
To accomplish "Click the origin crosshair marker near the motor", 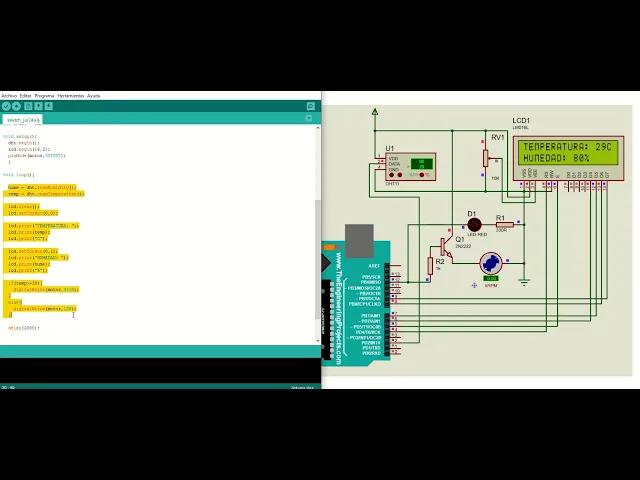I will pyautogui.click(x=474, y=285).
